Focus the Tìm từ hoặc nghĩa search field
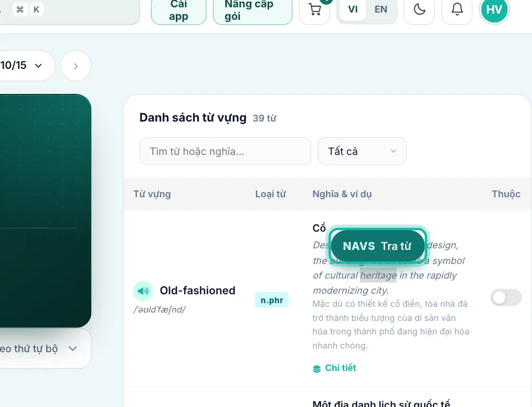Screen dimensions: 532x407 click(225, 151)
